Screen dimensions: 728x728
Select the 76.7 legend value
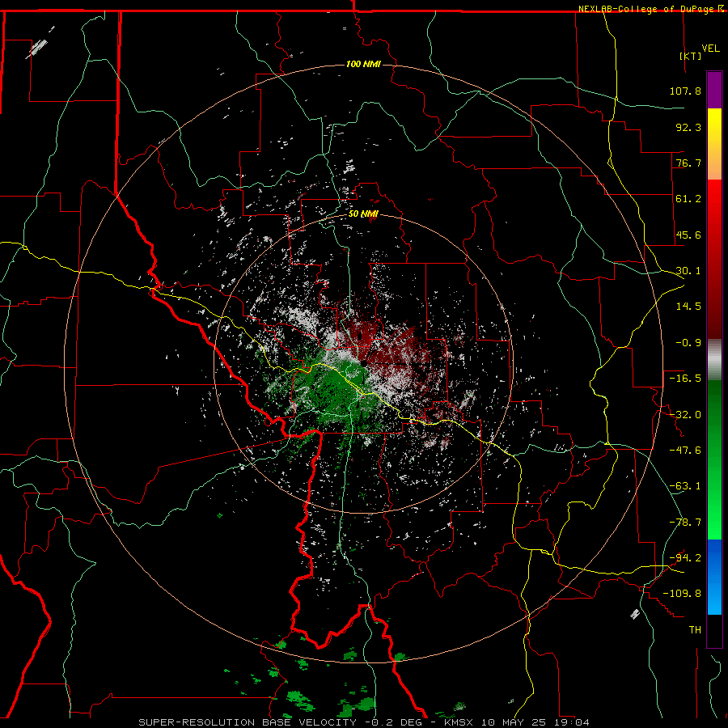coord(688,163)
